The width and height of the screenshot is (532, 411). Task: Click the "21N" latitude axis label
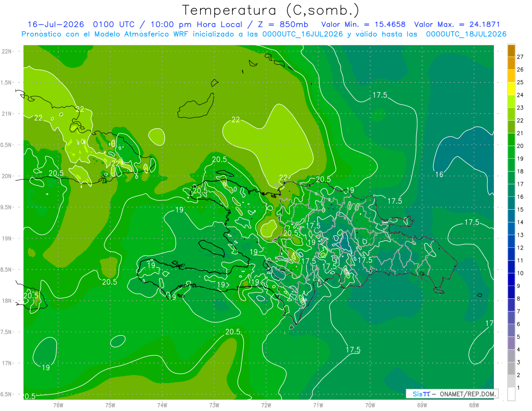click(x=7, y=114)
